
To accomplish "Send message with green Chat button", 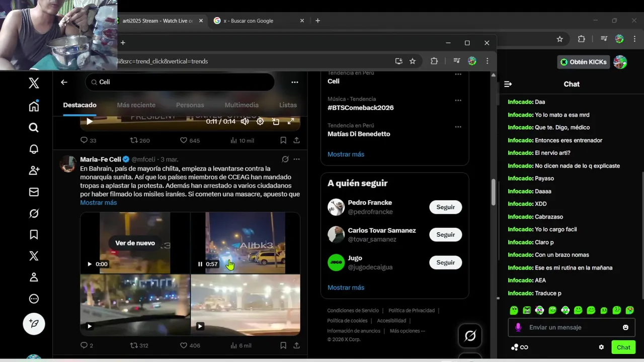I will pyautogui.click(x=623, y=347).
